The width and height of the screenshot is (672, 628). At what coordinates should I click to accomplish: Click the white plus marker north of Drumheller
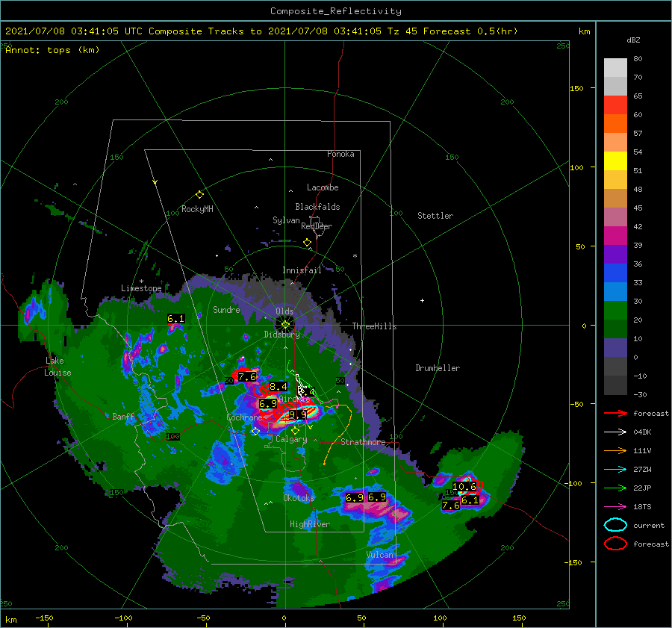pyautogui.click(x=422, y=300)
